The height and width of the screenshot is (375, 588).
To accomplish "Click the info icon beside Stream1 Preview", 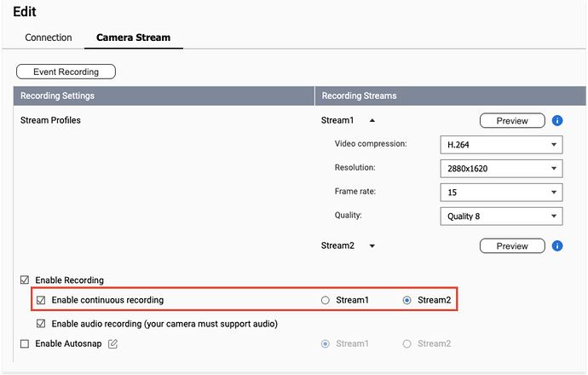I will click(x=557, y=121).
